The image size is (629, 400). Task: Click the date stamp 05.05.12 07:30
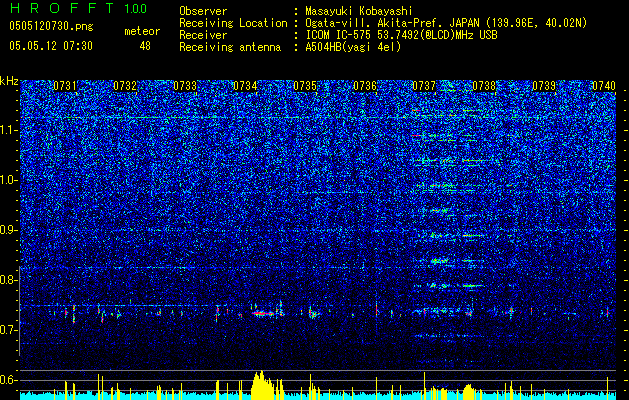point(51,46)
